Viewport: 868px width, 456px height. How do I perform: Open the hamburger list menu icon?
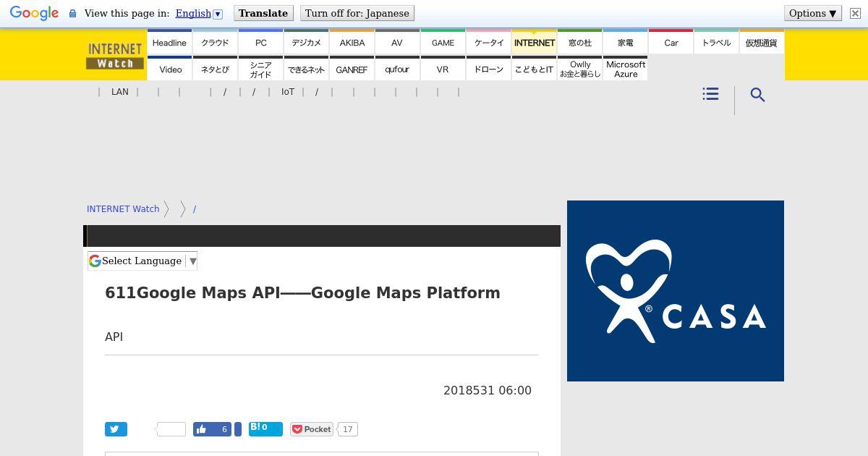tap(710, 94)
